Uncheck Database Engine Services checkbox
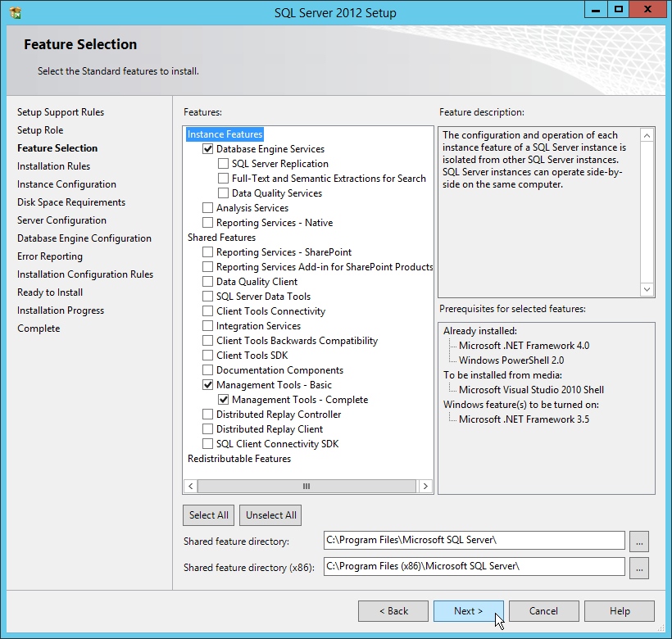Screen dimensions: 672x639 (x=207, y=149)
